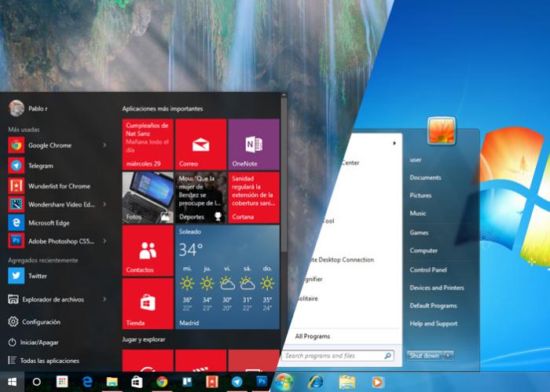Select Devices and Printers menu entry

tap(436, 288)
